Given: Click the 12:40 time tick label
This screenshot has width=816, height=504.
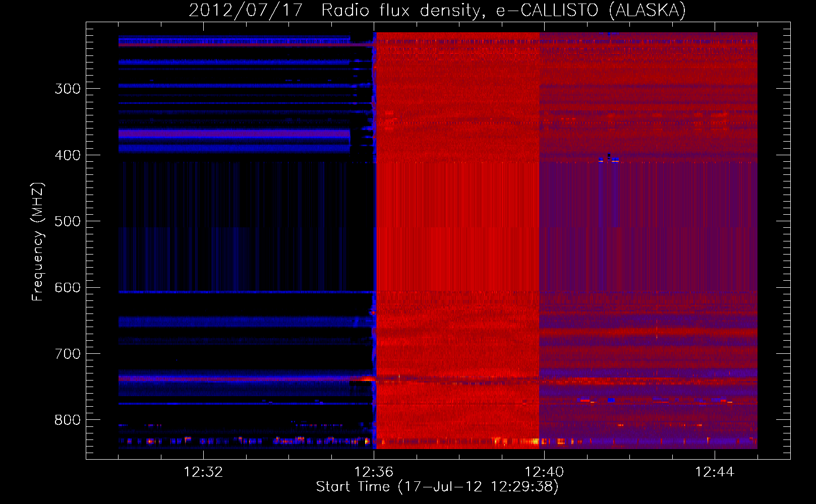Looking at the screenshot, I should click(544, 472).
